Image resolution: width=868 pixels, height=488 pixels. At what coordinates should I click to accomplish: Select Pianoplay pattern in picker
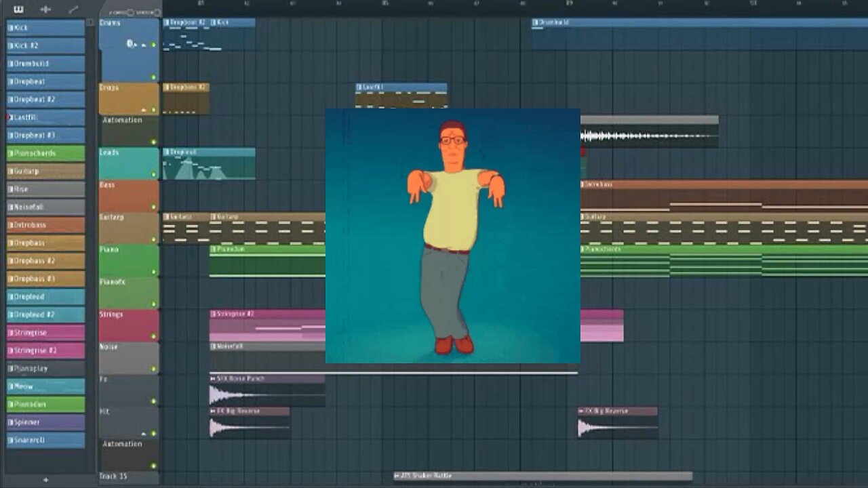pyautogui.click(x=45, y=369)
